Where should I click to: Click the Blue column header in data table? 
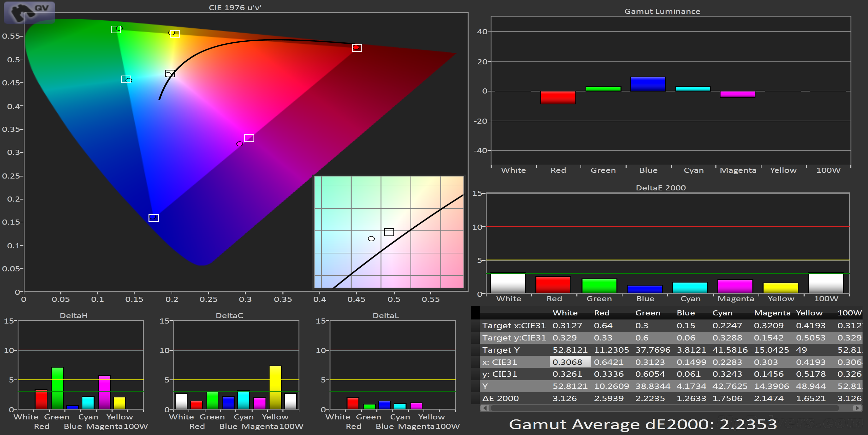tap(686, 313)
